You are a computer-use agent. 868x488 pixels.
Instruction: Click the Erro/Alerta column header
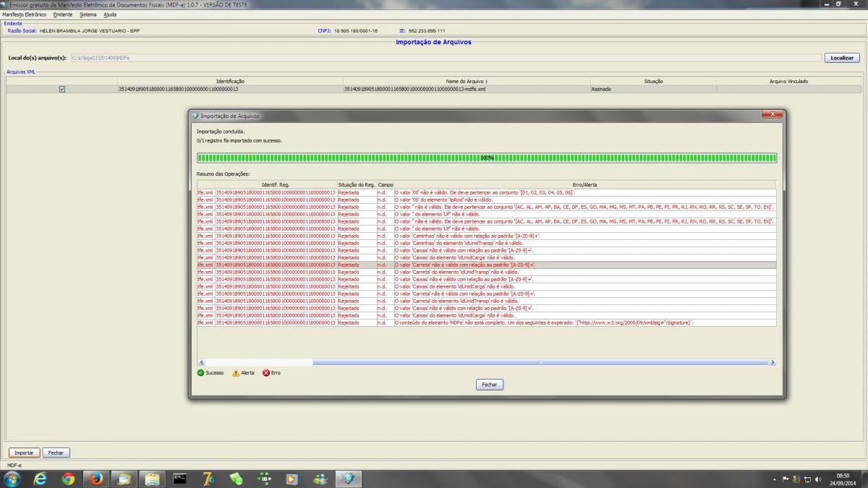[x=584, y=185]
